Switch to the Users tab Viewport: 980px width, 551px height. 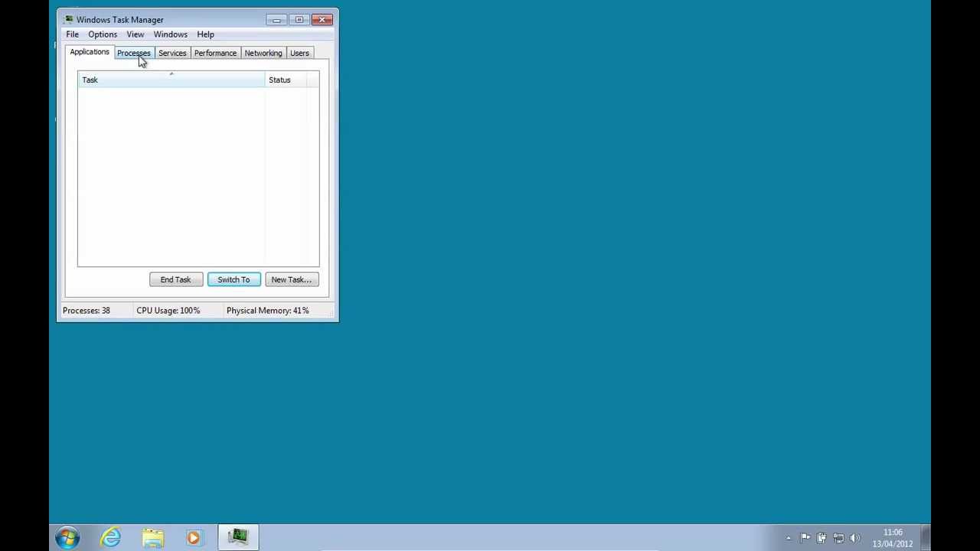click(299, 53)
